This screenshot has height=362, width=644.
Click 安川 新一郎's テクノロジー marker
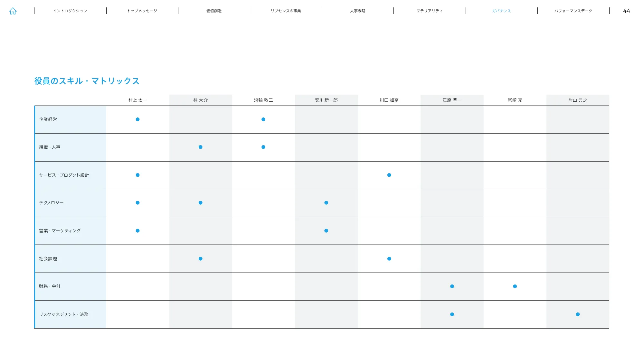pos(326,203)
